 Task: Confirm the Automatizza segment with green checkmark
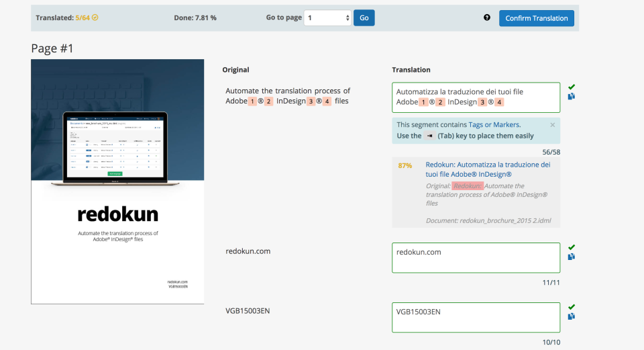(x=572, y=87)
